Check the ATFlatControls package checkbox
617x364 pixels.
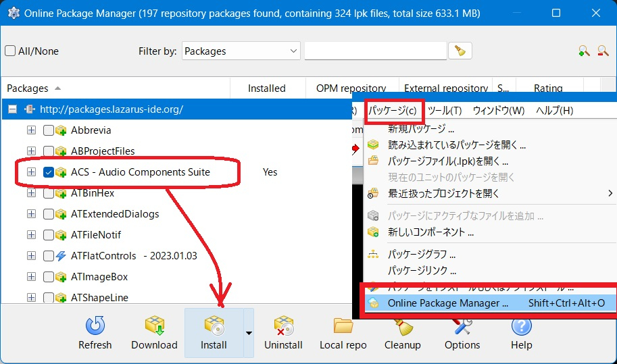coord(49,256)
